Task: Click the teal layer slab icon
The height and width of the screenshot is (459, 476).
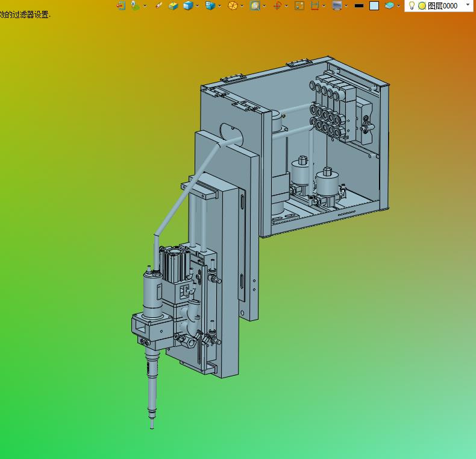Action: point(389,6)
